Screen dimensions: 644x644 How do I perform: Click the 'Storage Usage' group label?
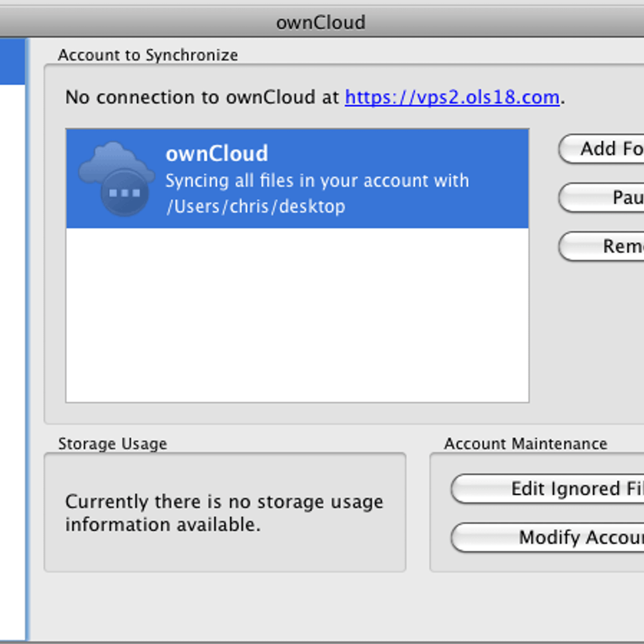point(113,444)
